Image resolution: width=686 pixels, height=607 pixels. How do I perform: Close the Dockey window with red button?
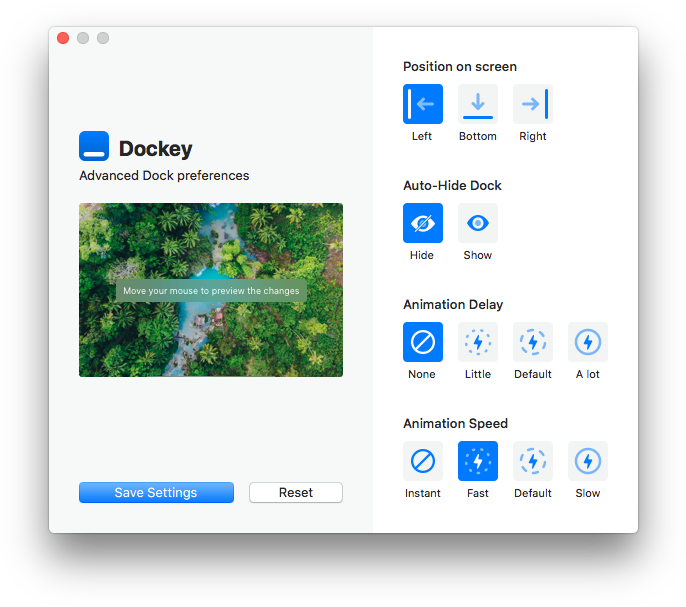tap(63, 38)
